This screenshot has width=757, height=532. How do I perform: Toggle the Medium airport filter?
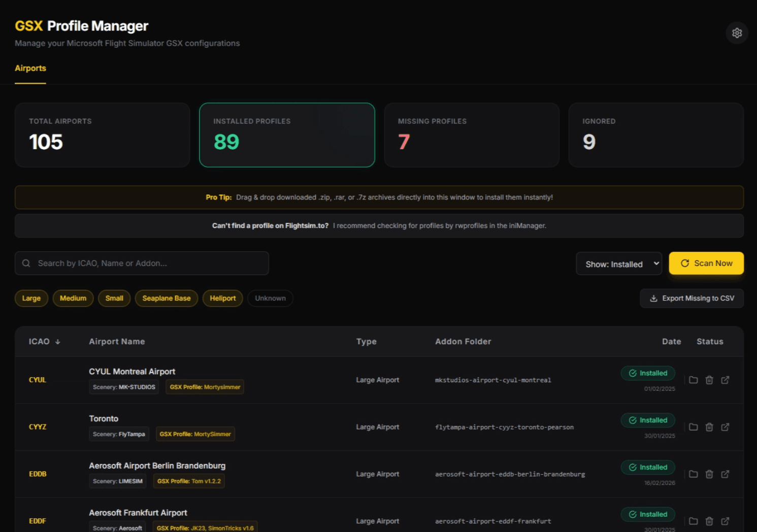pyautogui.click(x=73, y=298)
